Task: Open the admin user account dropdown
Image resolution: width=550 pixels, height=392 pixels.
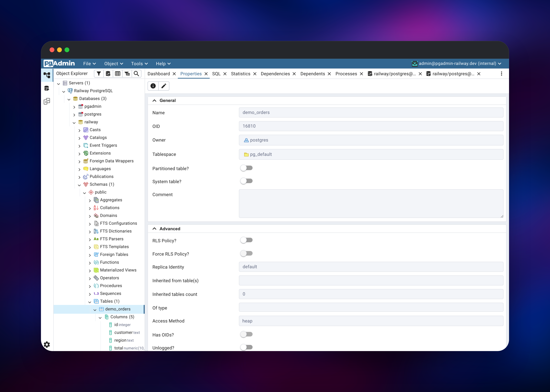Action: pos(457,64)
